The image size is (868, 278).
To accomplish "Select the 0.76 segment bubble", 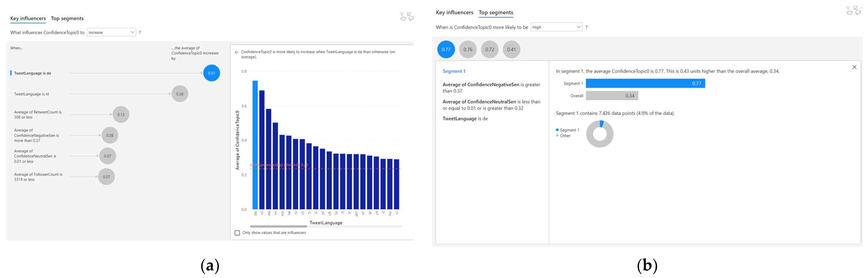I will tap(468, 50).
